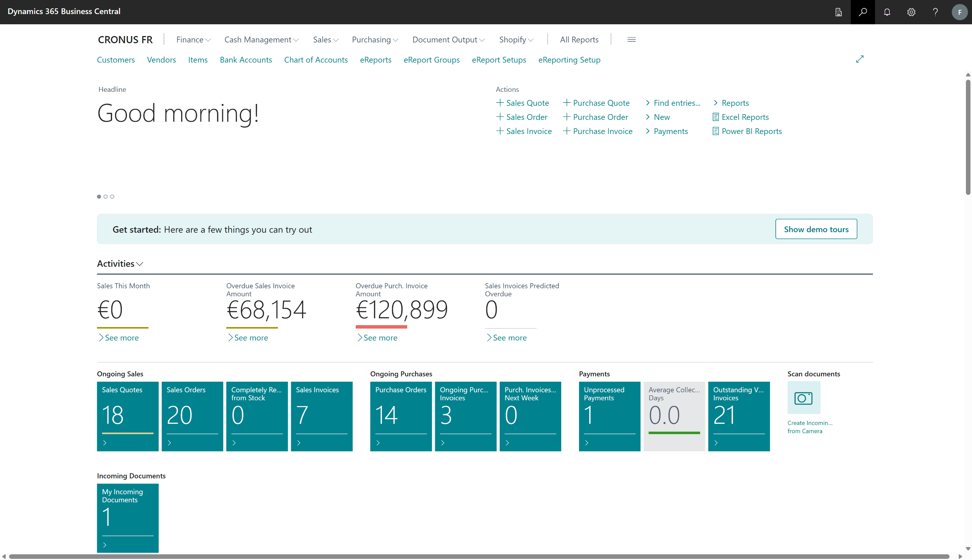Expand the Sales menu

pos(326,39)
